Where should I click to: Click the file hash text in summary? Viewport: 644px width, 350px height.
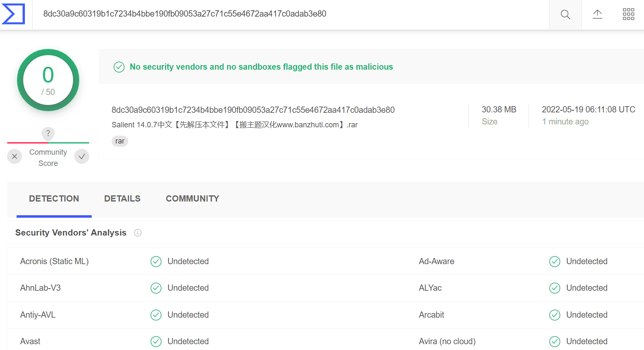pyautogui.click(x=253, y=110)
